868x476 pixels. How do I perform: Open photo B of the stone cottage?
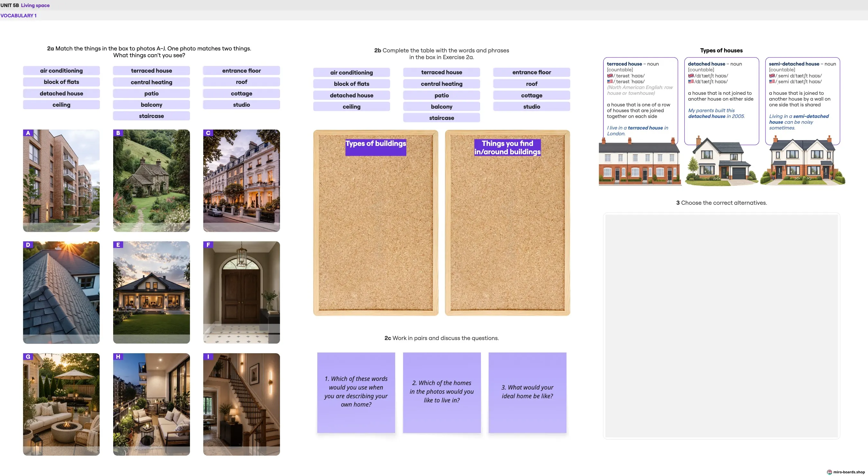151,181
